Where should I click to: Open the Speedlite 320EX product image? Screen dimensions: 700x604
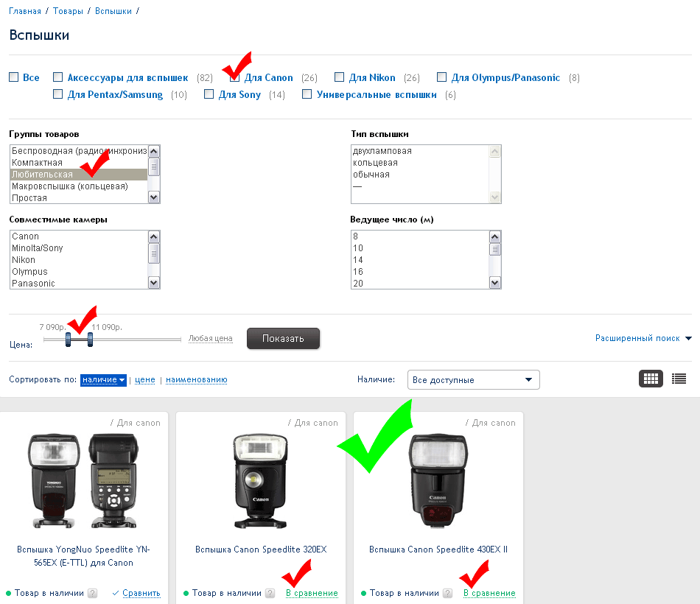[x=261, y=481]
